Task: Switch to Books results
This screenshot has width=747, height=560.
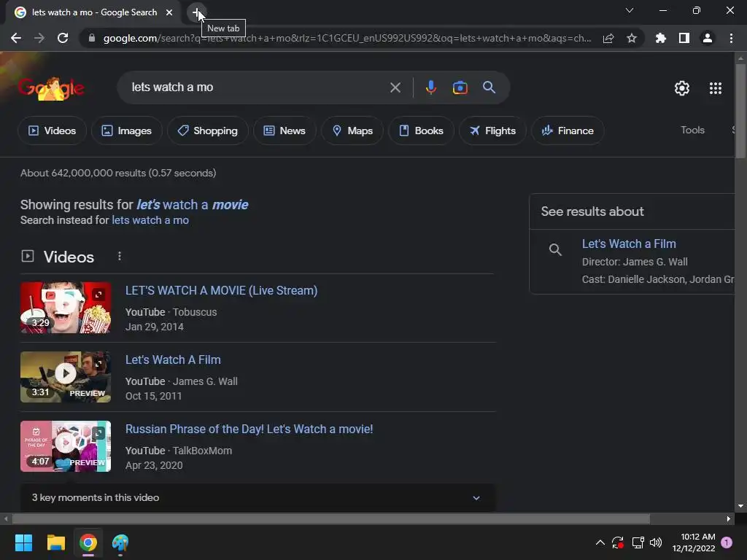Action: (x=421, y=131)
